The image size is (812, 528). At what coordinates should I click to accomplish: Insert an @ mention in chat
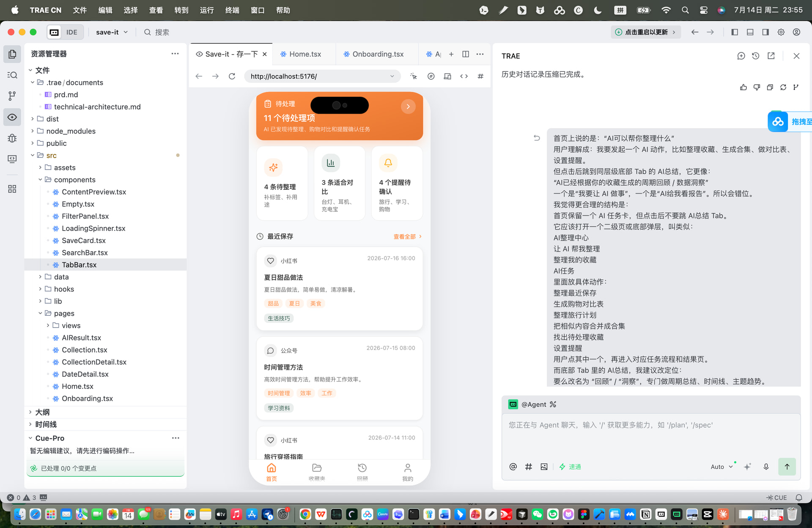tap(513, 467)
